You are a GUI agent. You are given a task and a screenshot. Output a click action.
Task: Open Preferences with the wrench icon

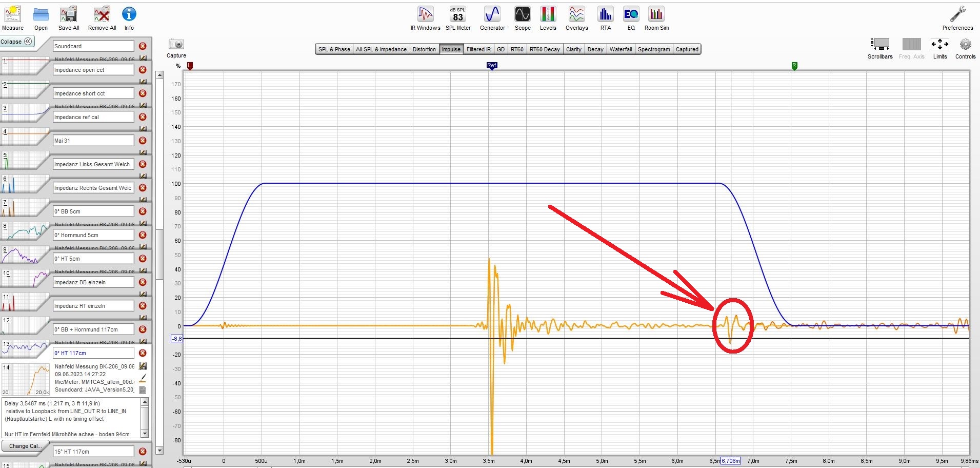[957, 18]
